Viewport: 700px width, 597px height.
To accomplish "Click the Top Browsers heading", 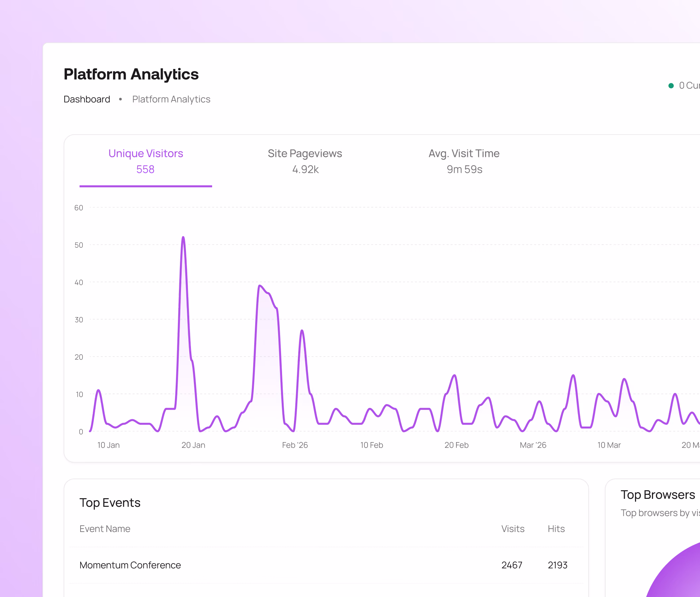I will pyautogui.click(x=658, y=495).
